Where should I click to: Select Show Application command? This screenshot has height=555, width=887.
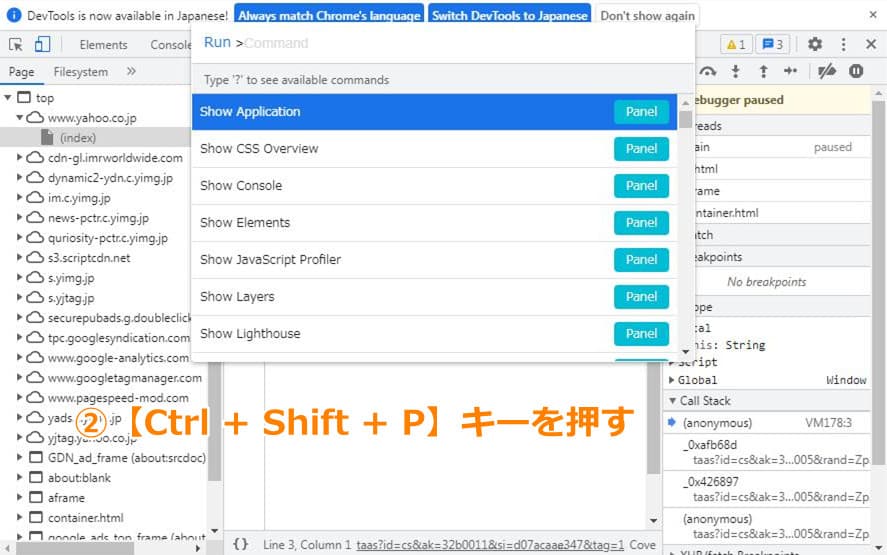434,112
